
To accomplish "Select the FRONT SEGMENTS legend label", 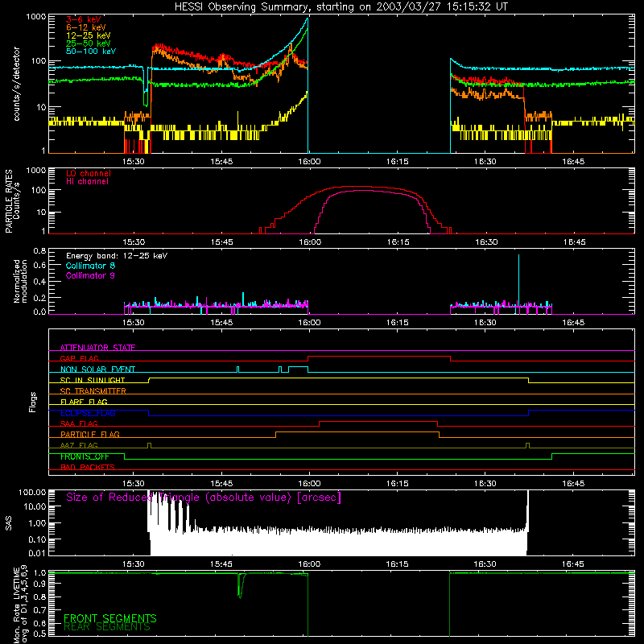I will (110, 618).
